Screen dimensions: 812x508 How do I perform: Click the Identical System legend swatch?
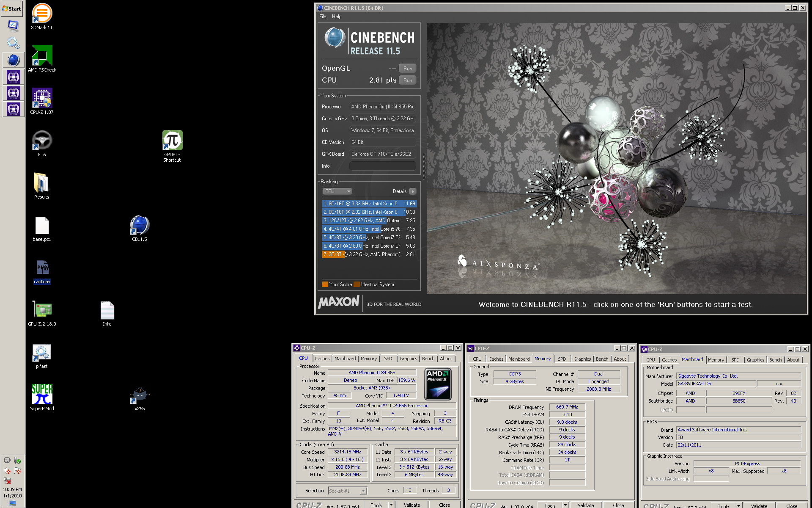357,284
